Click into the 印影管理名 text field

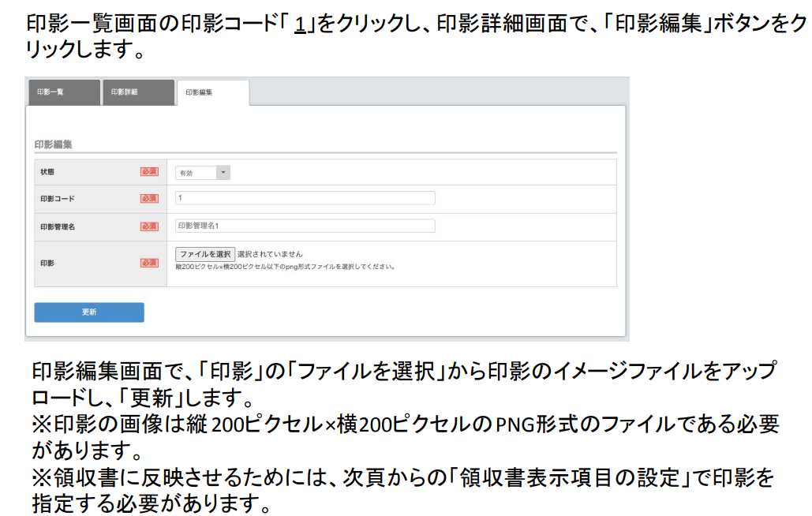305,226
